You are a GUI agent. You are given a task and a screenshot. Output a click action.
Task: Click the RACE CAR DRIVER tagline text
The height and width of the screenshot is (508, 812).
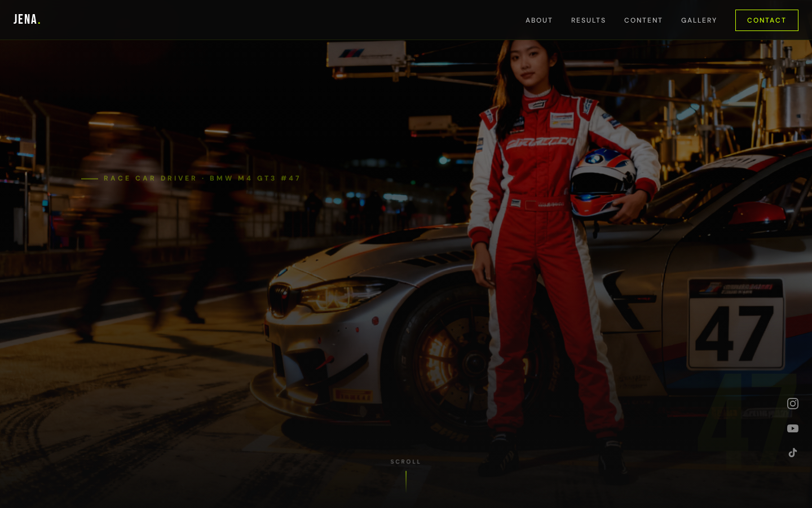[x=201, y=178]
